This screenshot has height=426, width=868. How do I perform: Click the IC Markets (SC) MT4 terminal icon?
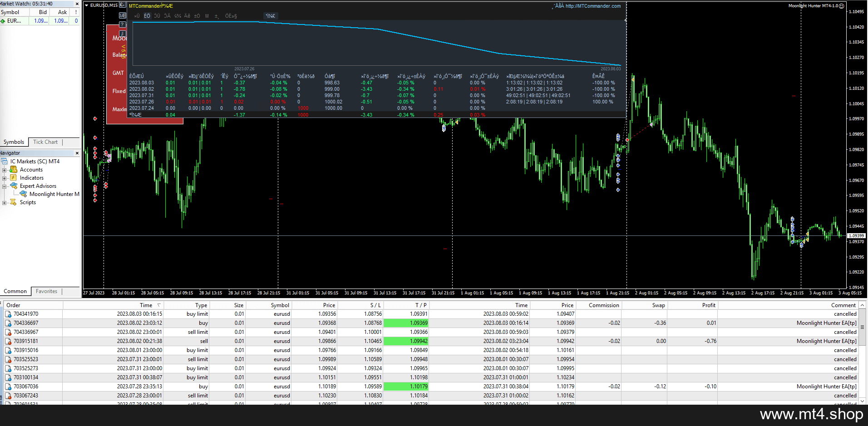point(4,162)
